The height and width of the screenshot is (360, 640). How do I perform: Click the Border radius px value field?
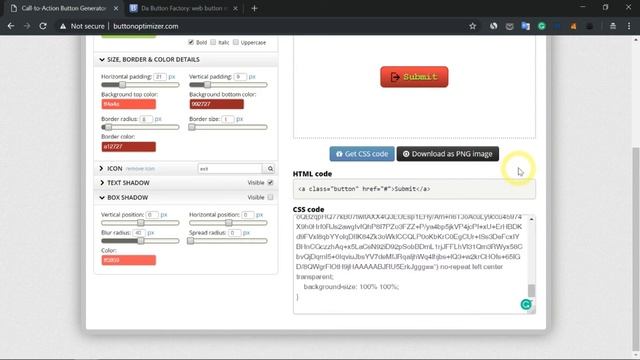click(146, 119)
